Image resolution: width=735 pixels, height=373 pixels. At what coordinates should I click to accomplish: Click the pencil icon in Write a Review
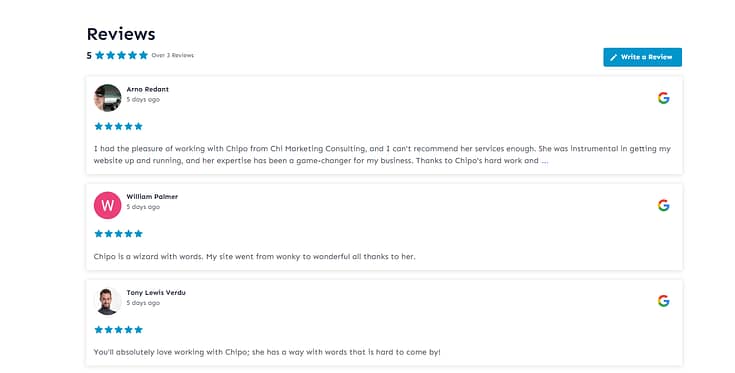pyautogui.click(x=614, y=57)
